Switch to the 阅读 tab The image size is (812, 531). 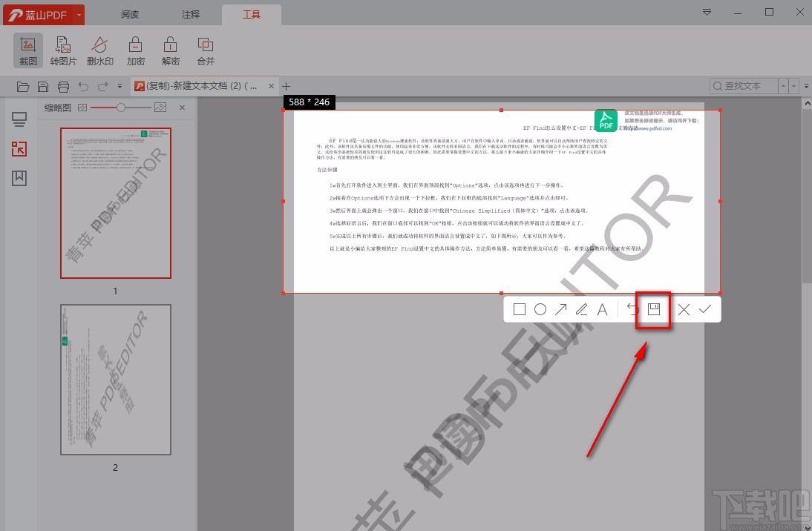tap(130, 15)
